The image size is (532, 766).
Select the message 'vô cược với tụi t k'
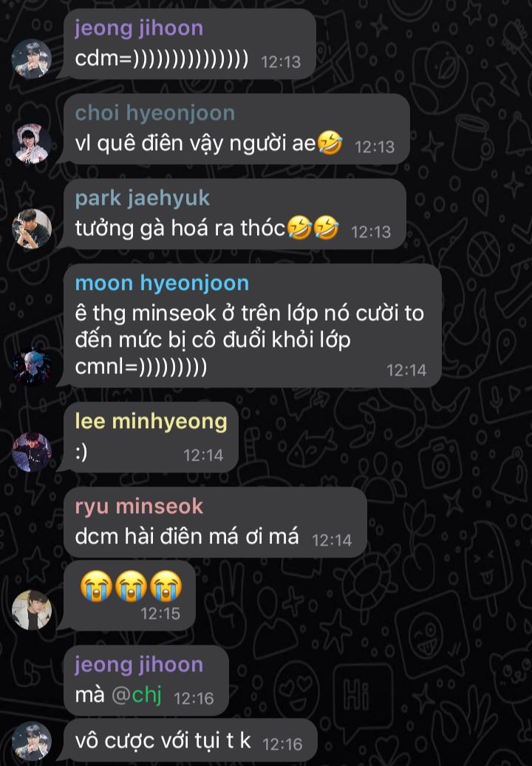click(x=191, y=740)
